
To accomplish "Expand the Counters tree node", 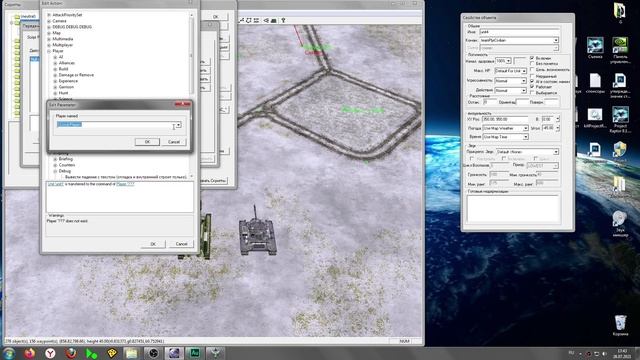I will [55, 165].
